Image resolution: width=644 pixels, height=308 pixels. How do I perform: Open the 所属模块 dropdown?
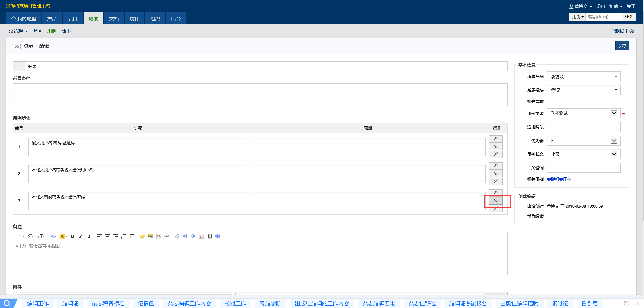(583, 90)
